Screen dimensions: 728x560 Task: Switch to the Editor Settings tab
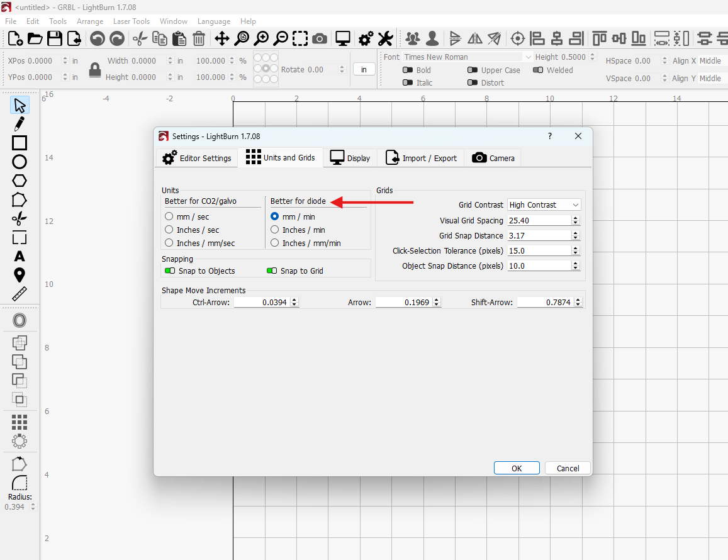click(197, 158)
